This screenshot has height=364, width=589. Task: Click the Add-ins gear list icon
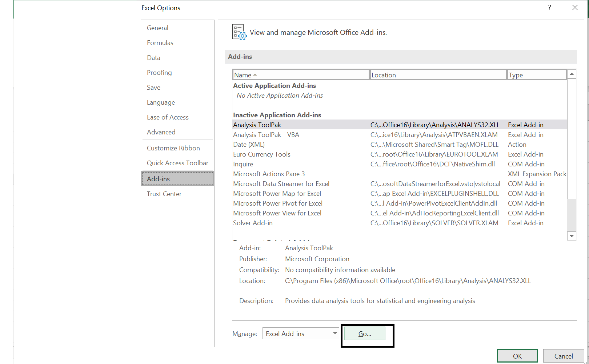(239, 32)
